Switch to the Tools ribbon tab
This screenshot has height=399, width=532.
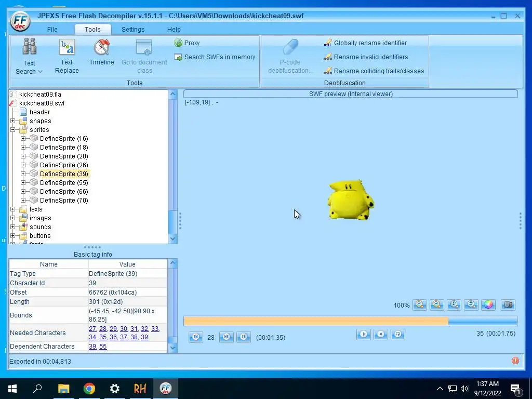pos(92,30)
